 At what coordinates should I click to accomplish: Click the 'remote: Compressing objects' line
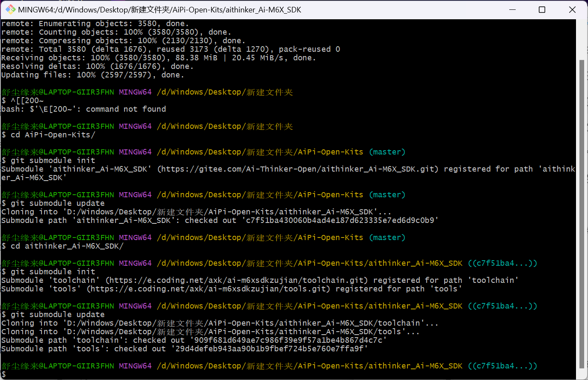click(x=123, y=41)
